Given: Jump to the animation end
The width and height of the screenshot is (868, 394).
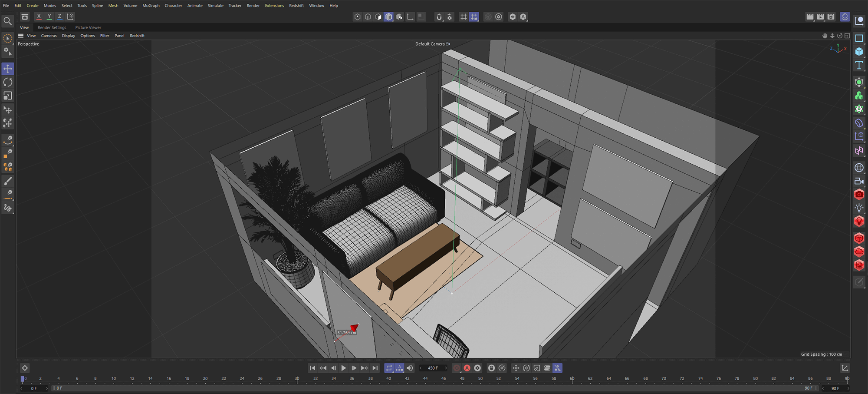Looking at the screenshot, I should 375,368.
